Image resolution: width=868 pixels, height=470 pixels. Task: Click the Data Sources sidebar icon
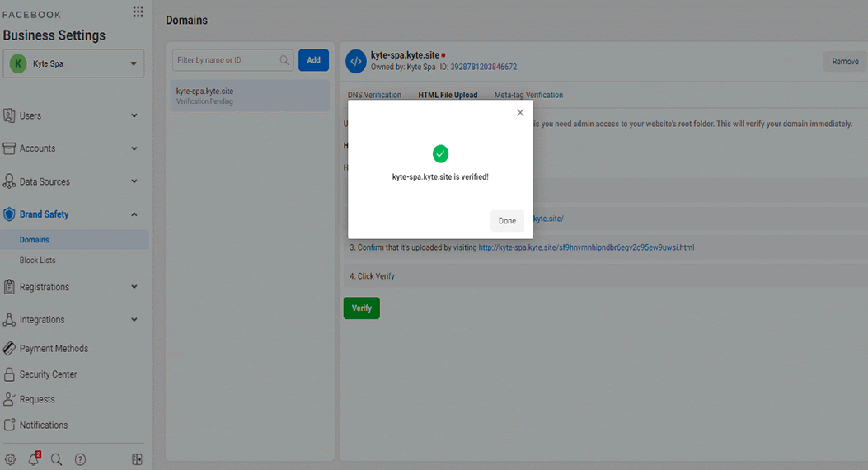click(x=9, y=181)
